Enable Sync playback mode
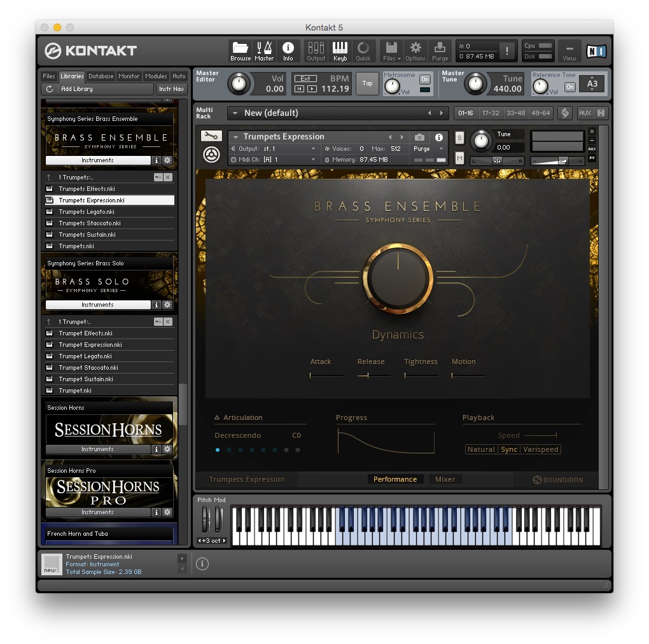The width and height of the screenshot is (649, 644). click(x=509, y=449)
